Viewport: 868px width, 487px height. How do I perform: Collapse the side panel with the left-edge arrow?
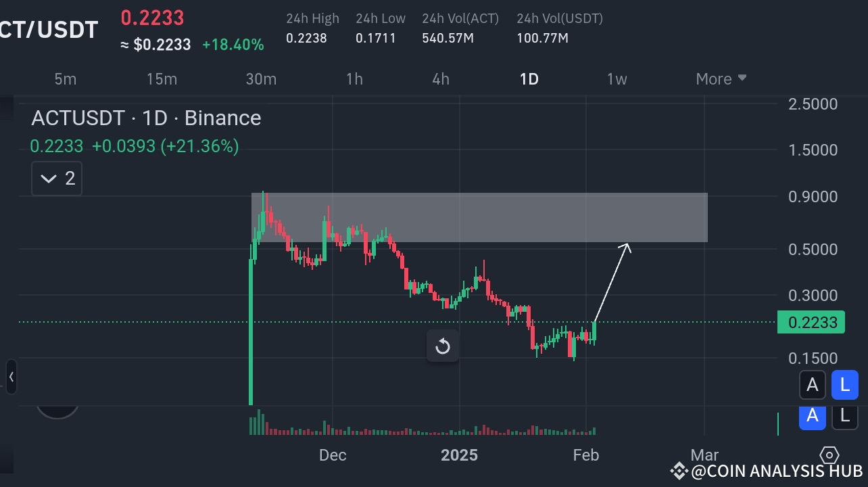point(11,377)
